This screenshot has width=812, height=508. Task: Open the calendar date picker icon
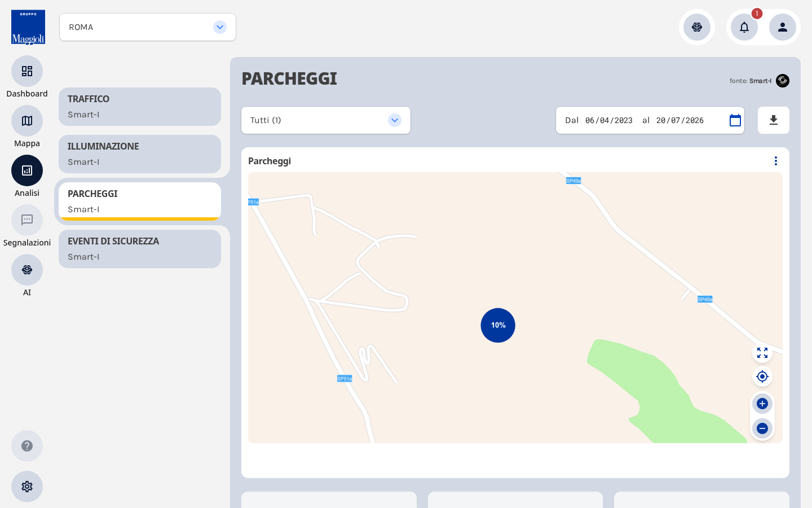[x=735, y=120]
